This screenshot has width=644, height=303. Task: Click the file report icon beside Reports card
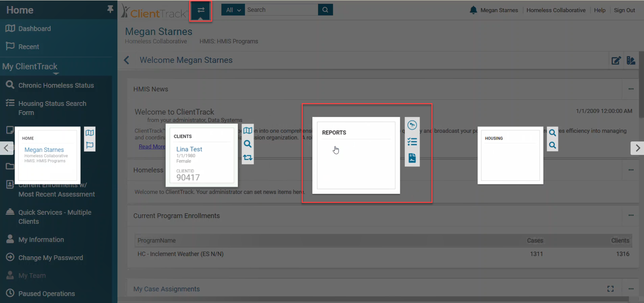[x=412, y=158]
